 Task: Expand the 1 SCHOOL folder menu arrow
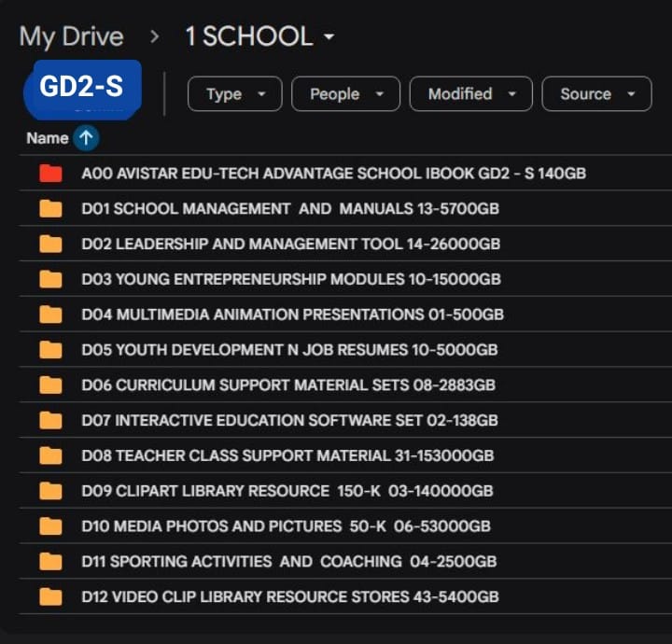coord(329,36)
